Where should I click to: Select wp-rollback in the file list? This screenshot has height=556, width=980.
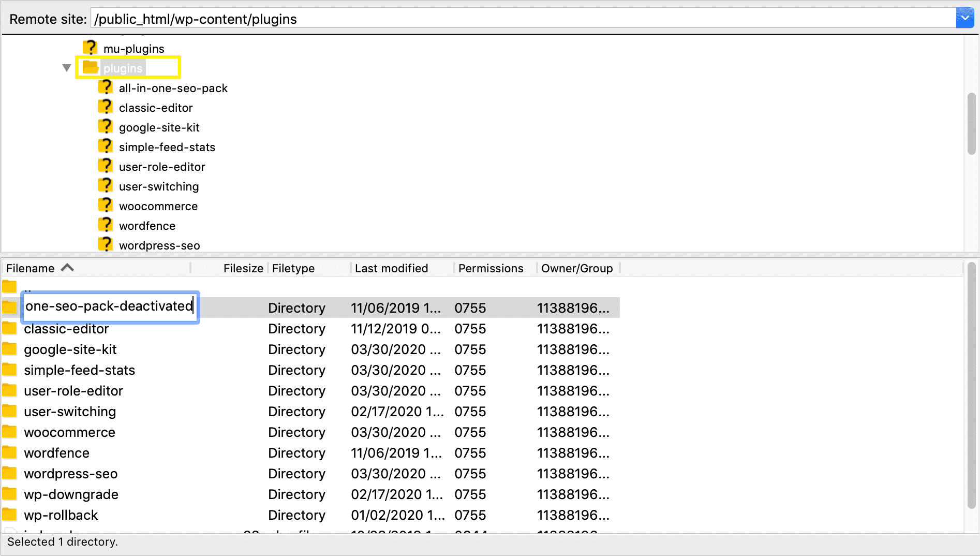pyautogui.click(x=61, y=515)
